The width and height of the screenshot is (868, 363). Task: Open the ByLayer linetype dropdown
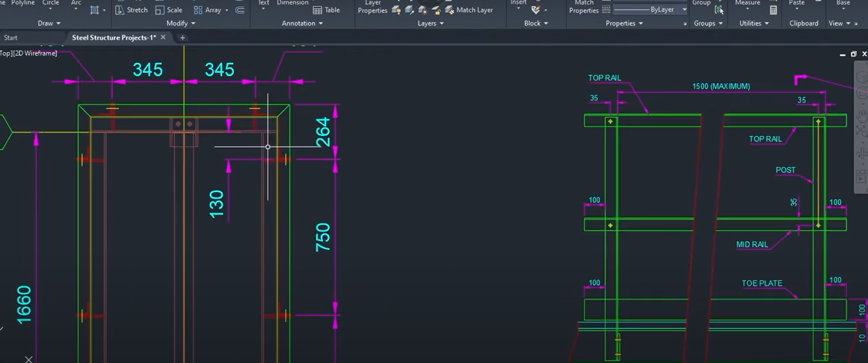pos(650,10)
